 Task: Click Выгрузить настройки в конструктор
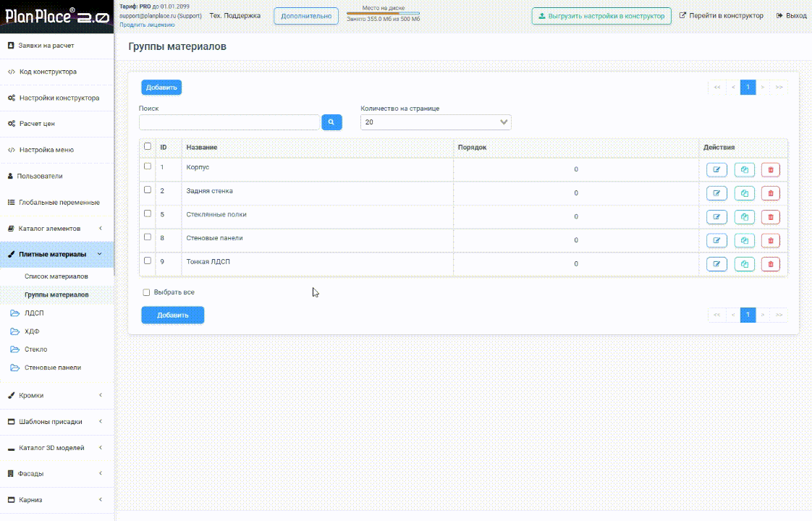click(x=601, y=16)
